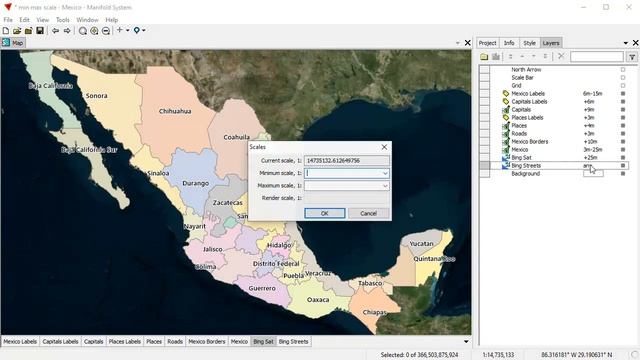Click the Zoom In magnifier icon

tap(94, 31)
